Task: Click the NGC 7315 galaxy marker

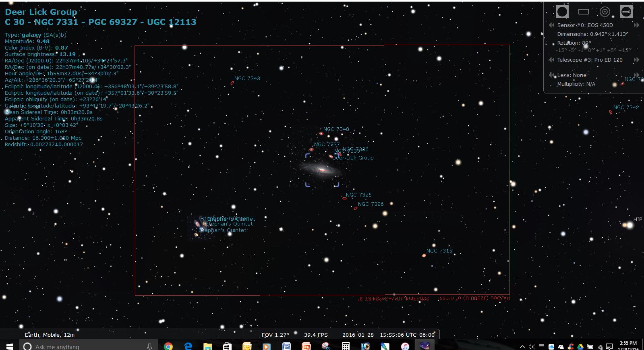Action: tap(424, 255)
